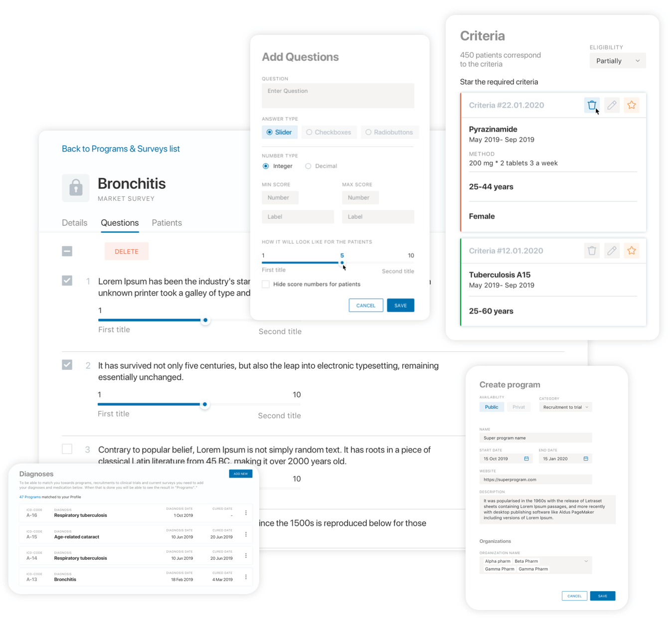Follow Back to Programs & Surveys list link
The width and height of the screenshot is (672, 618).
point(121,149)
